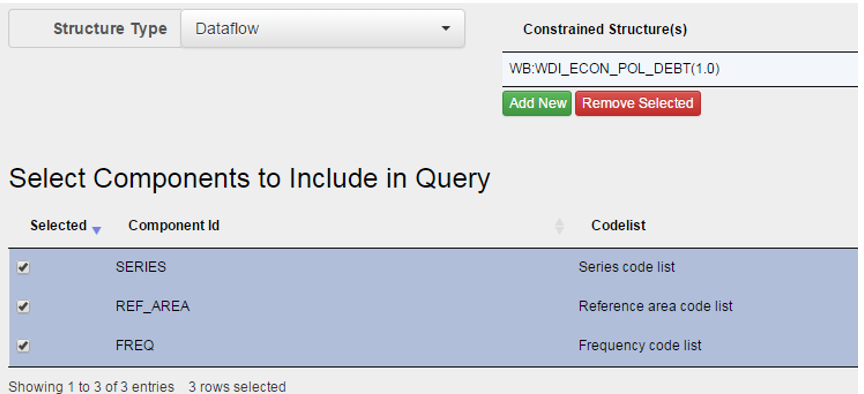
Task: Uncheck the FREQ component checkbox
Action: 23,346
